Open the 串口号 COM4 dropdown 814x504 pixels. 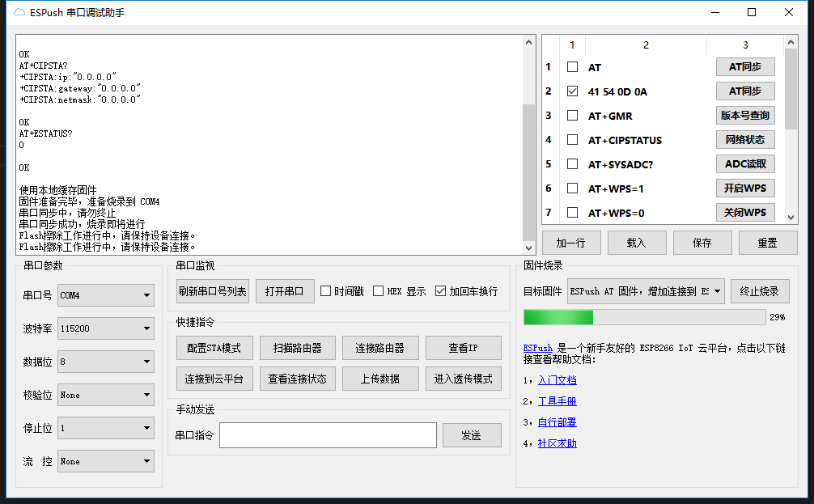coord(105,296)
